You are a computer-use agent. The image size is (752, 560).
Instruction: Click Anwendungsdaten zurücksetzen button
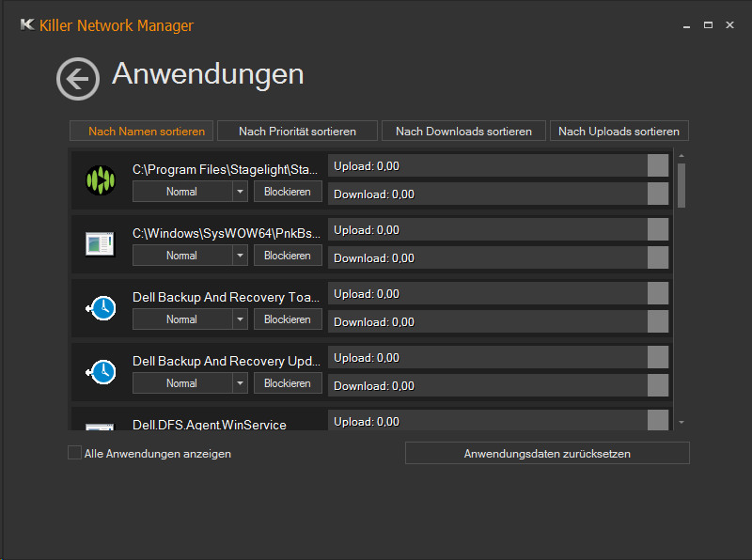pyautogui.click(x=547, y=453)
